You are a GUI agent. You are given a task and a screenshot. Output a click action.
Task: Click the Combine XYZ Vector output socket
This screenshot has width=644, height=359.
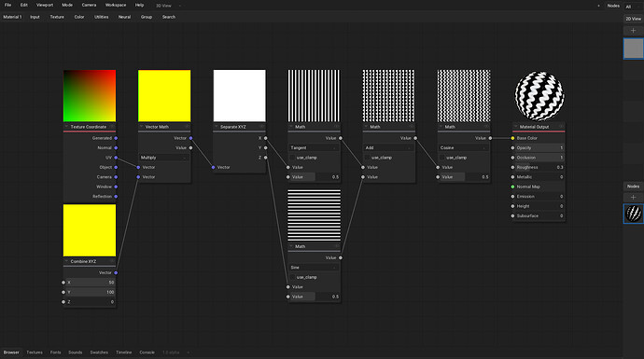click(x=116, y=273)
